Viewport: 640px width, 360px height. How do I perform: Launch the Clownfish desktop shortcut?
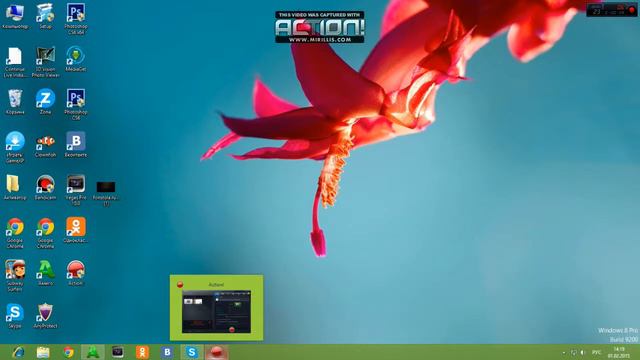(x=45, y=145)
